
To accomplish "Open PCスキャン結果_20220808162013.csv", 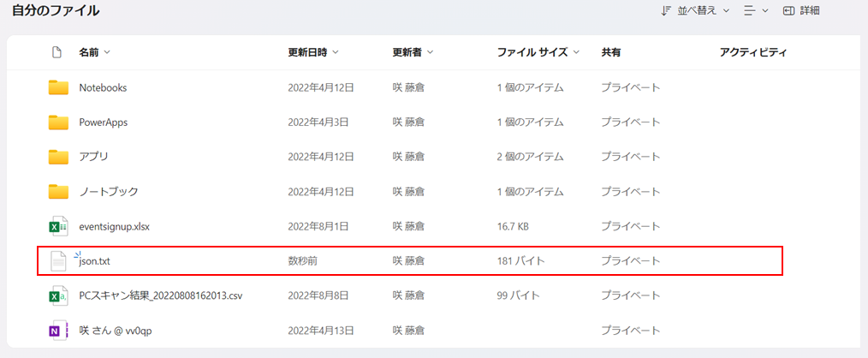I will click(161, 296).
